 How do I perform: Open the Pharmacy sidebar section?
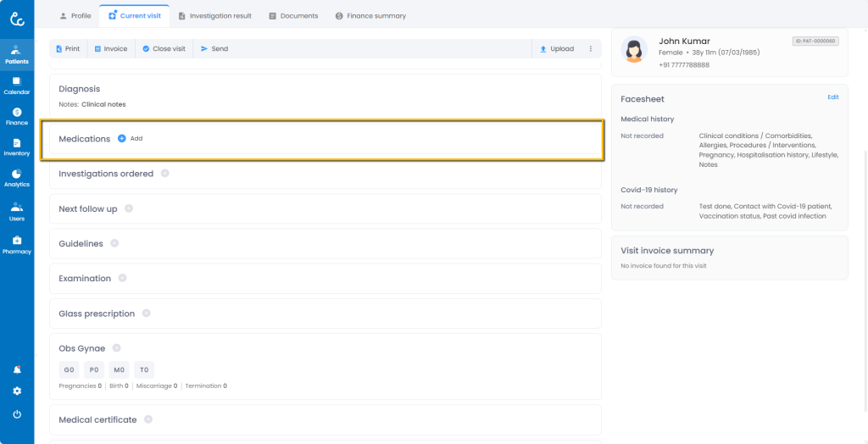(x=16, y=245)
